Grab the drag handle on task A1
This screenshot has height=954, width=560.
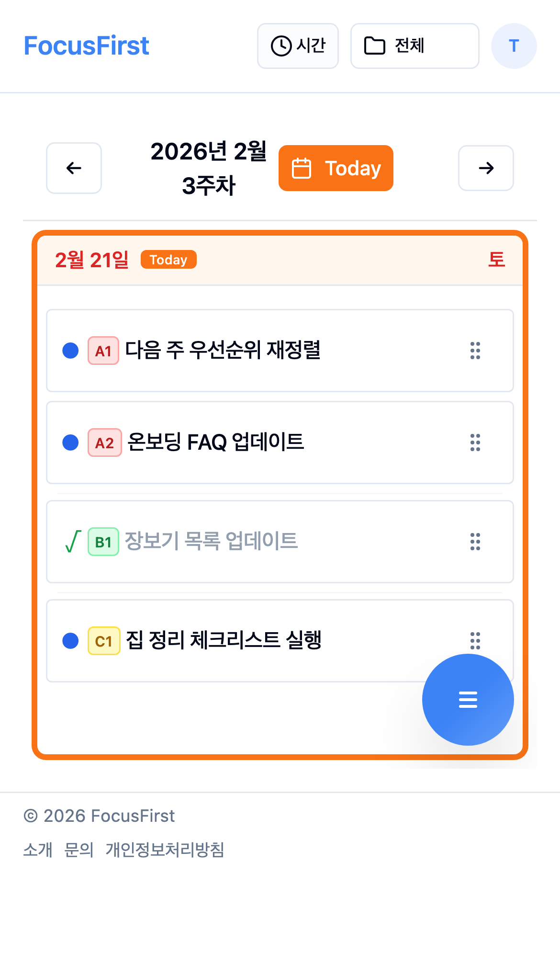[475, 351]
